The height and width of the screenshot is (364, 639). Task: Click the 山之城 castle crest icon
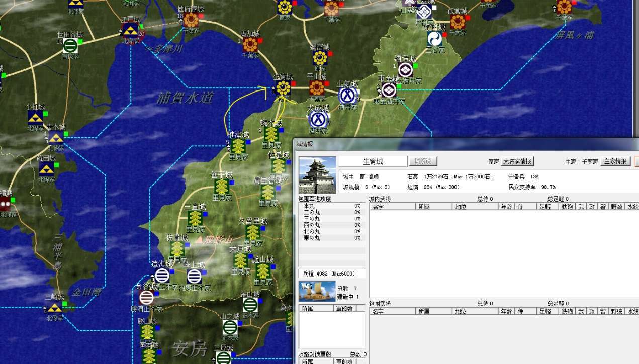[230, 327]
